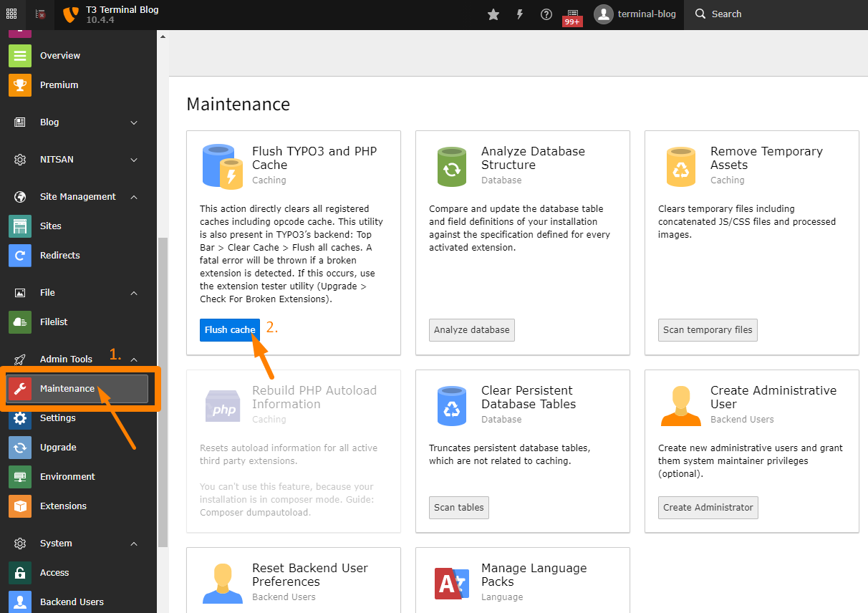Open the Redirects module icon

[x=20, y=255]
